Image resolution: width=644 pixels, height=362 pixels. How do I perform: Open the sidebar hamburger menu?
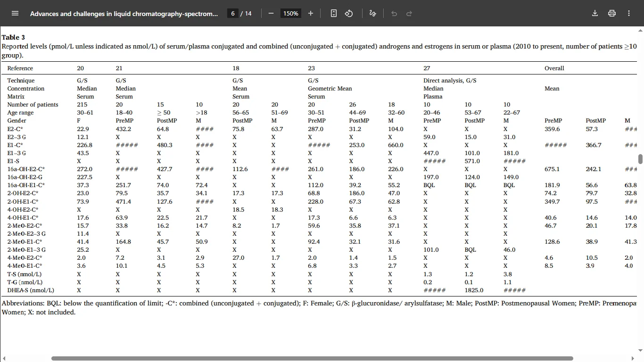tap(15, 13)
